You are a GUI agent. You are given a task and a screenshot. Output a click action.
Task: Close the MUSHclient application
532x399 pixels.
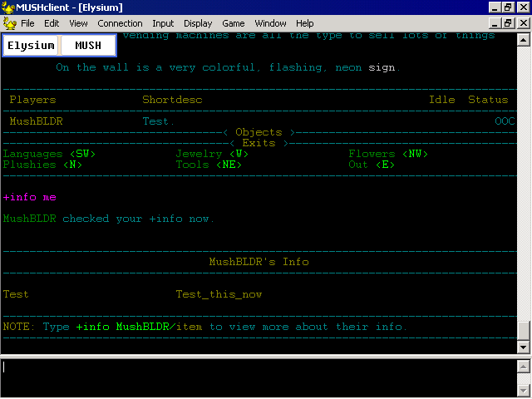point(524,7)
